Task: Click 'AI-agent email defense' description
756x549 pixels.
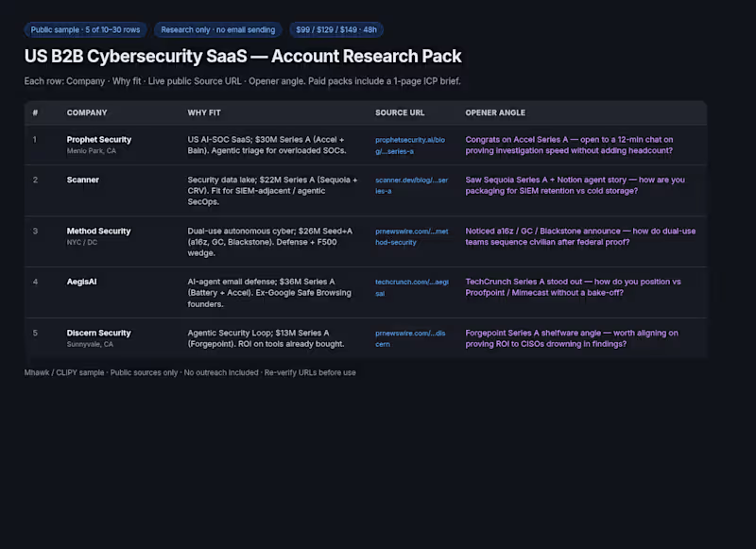Action: coord(269,293)
